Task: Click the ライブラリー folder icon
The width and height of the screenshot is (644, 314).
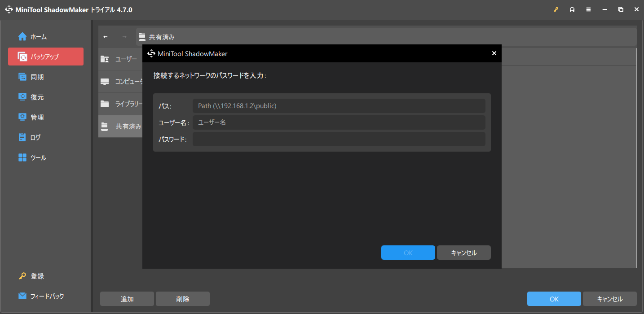Action: tap(105, 104)
